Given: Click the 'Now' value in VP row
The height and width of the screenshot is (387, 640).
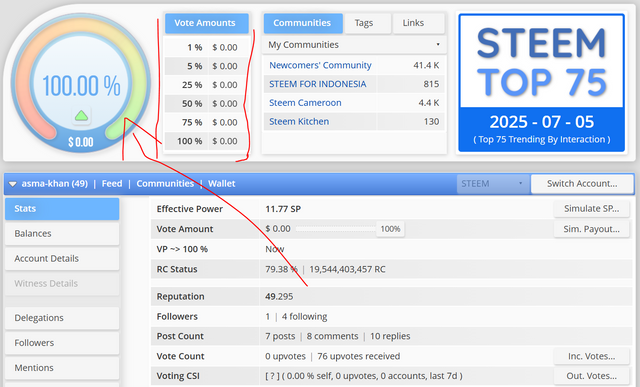Looking at the screenshot, I should 275,249.
